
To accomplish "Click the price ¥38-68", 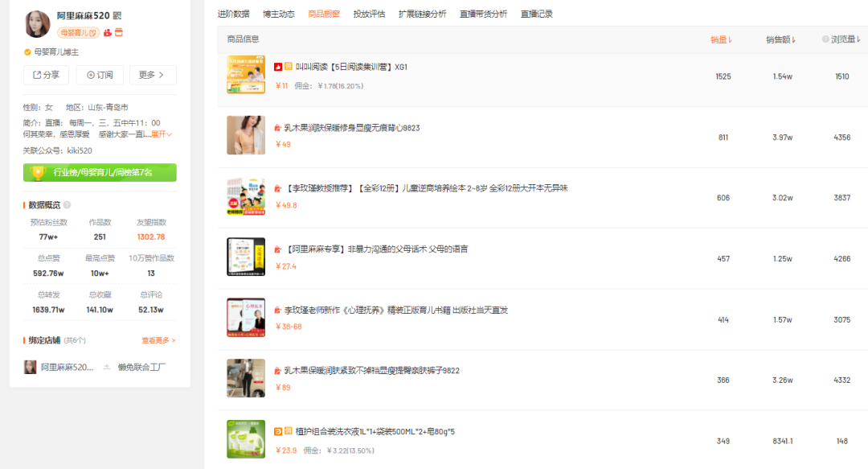I will tap(289, 327).
